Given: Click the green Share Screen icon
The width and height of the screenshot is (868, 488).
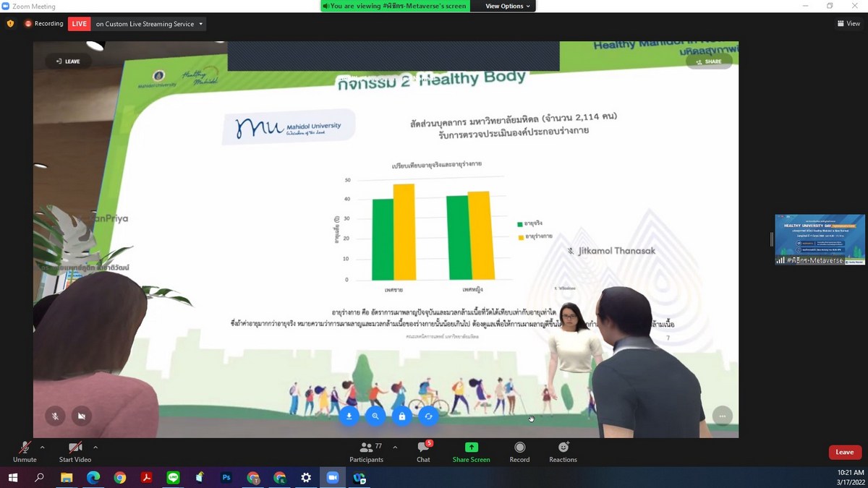Looking at the screenshot, I should point(471,448).
